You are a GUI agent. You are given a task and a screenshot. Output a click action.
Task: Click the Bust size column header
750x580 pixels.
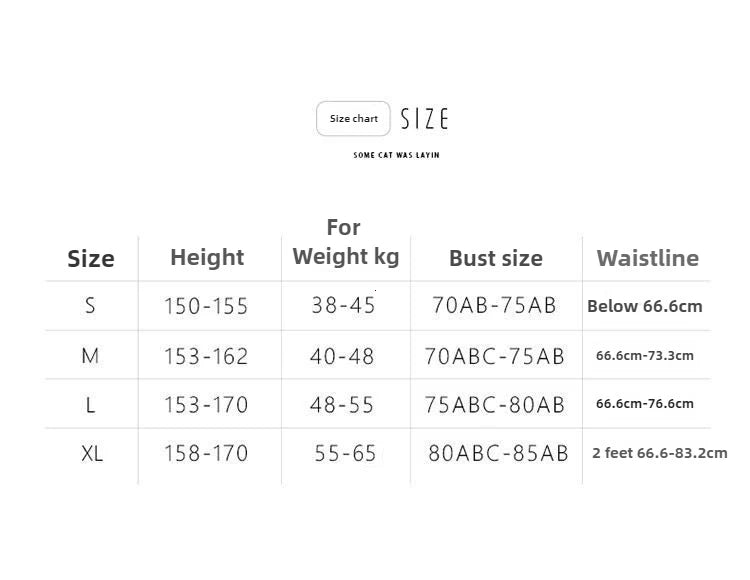(x=495, y=258)
